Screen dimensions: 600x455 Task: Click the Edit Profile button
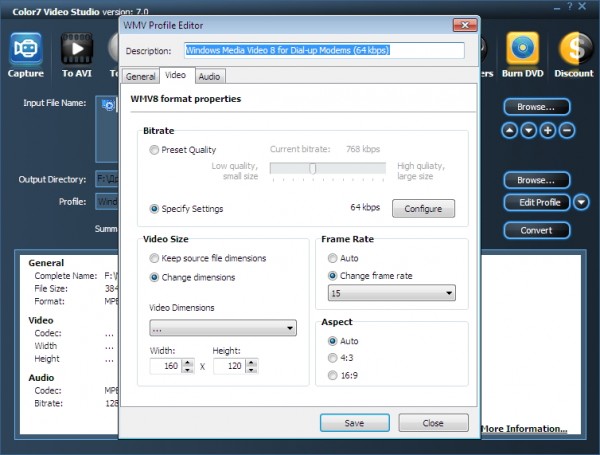(537, 202)
